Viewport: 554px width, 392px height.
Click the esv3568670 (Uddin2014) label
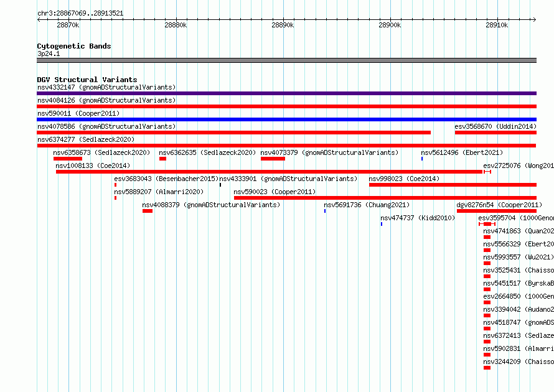pyautogui.click(x=495, y=126)
